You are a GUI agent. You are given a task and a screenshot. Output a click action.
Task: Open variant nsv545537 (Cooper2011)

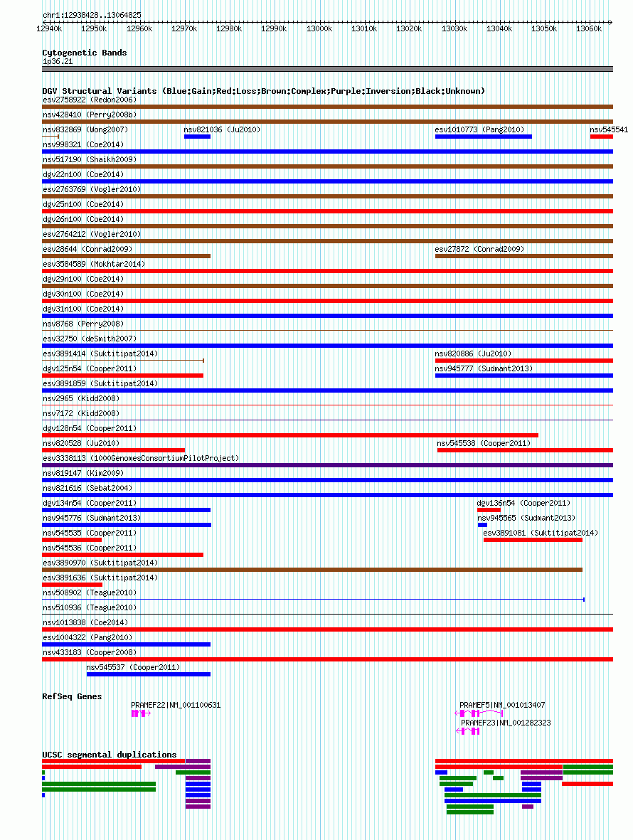pos(133,669)
